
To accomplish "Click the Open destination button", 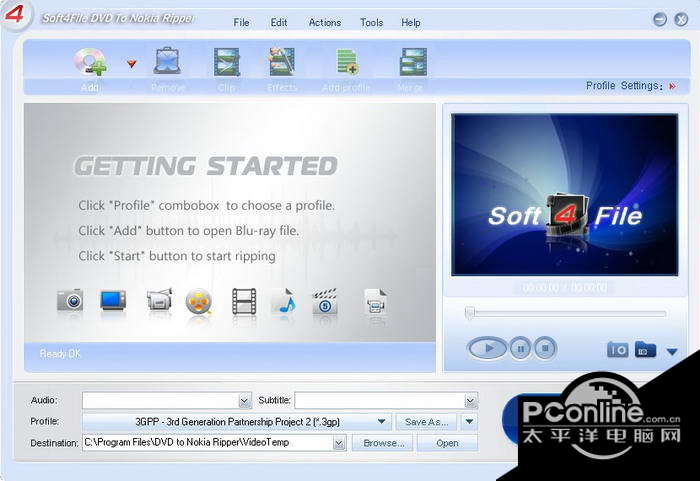I will click(x=447, y=443).
